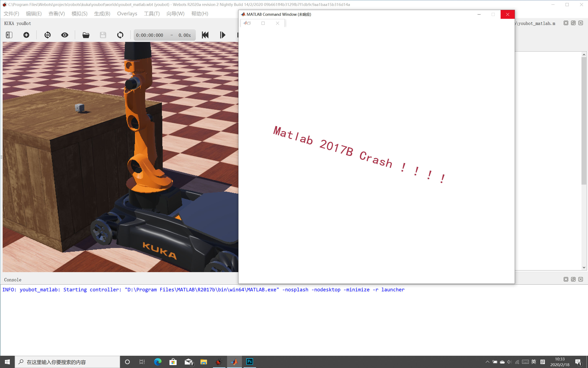
Task: Open the OneDrive cloud tray icon
Action: [502, 362]
